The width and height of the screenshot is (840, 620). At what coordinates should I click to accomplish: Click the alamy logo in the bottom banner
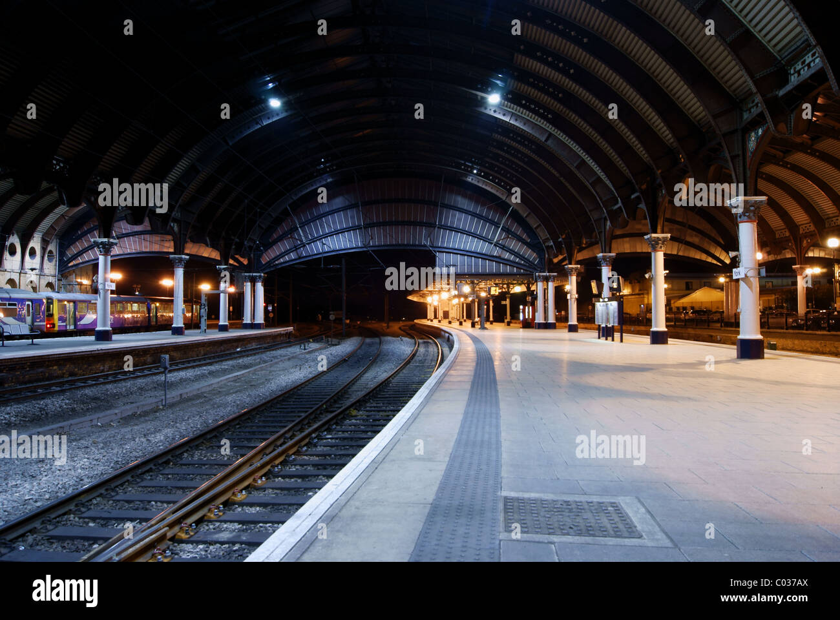click(65, 590)
